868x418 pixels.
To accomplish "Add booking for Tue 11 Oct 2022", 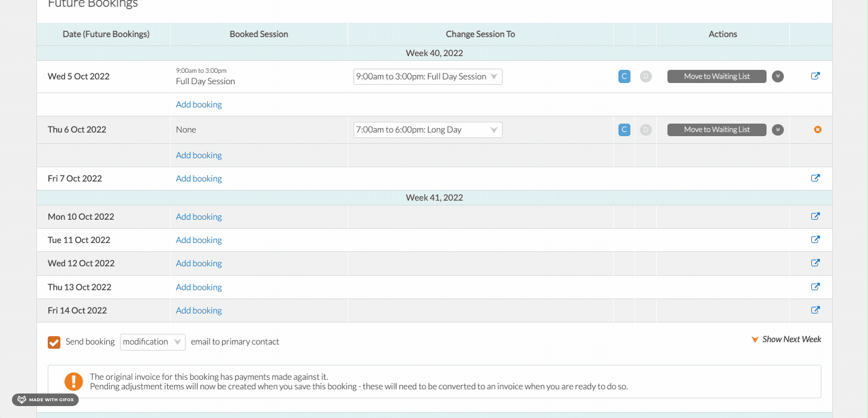I will point(199,240).
